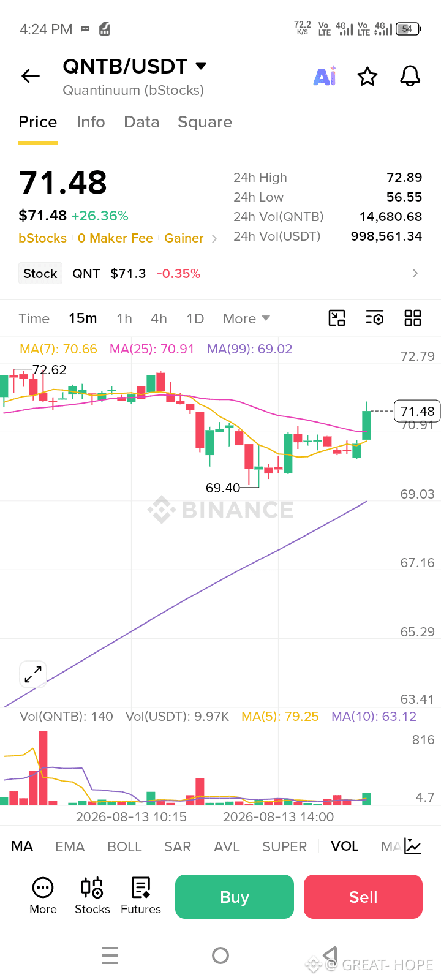This screenshot has width=441, height=980.
Task: Tap the latest green candlestick
Action: click(366, 424)
